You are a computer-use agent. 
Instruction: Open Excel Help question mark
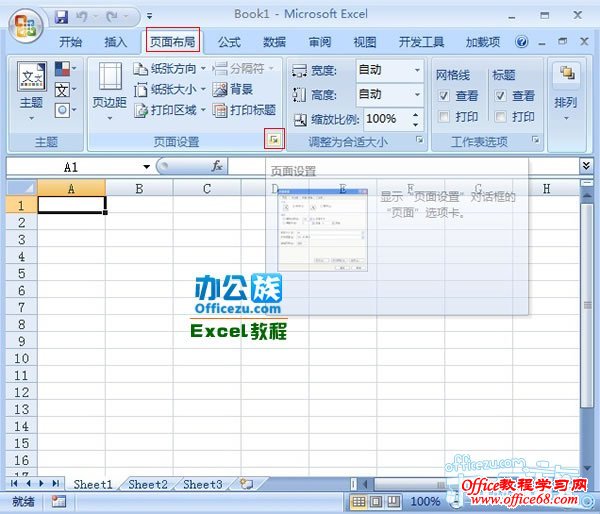[522, 41]
